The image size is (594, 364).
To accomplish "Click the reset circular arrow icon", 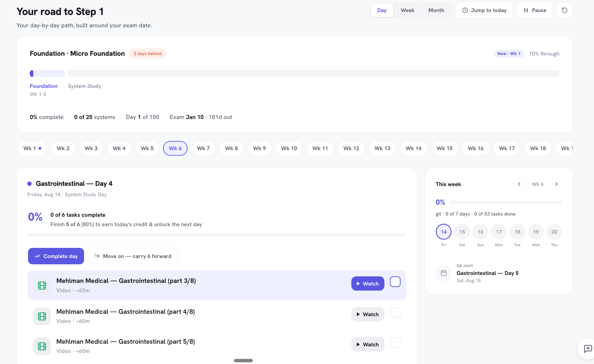I will tap(564, 10).
